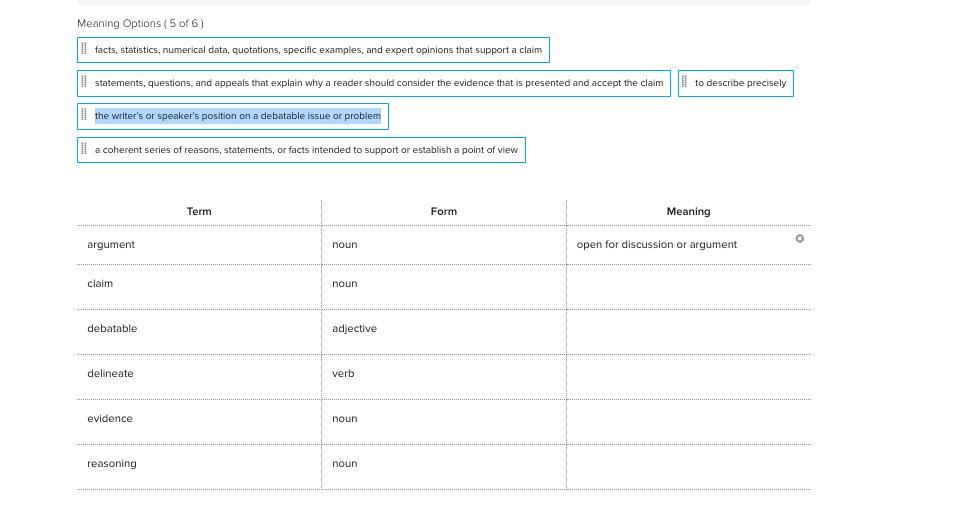Click the 'noun' form in reasoning row
The height and width of the screenshot is (517, 975).
(x=344, y=463)
